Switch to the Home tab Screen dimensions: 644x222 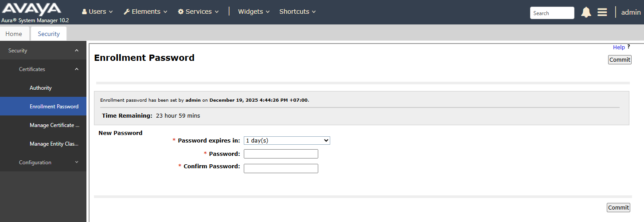click(x=14, y=34)
